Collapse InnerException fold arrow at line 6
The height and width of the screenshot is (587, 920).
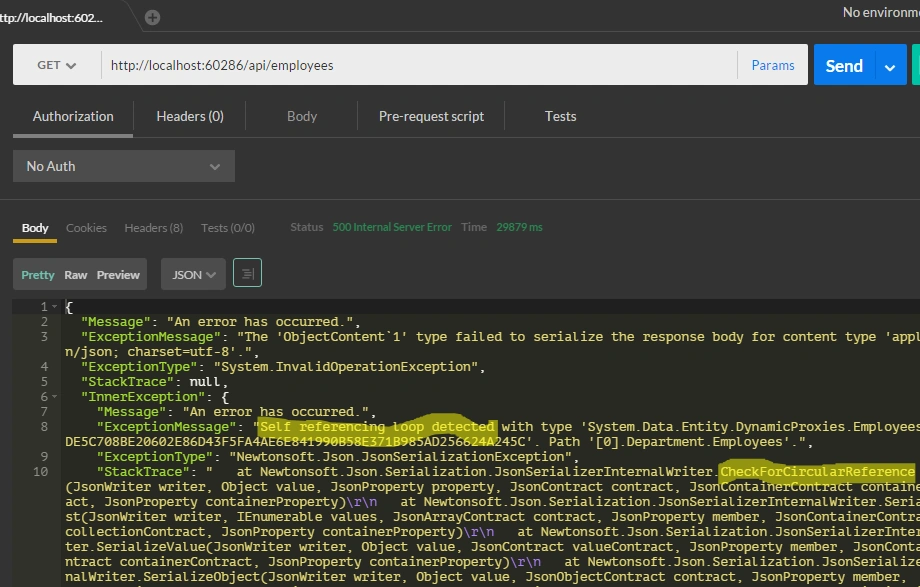tap(55, 397)
